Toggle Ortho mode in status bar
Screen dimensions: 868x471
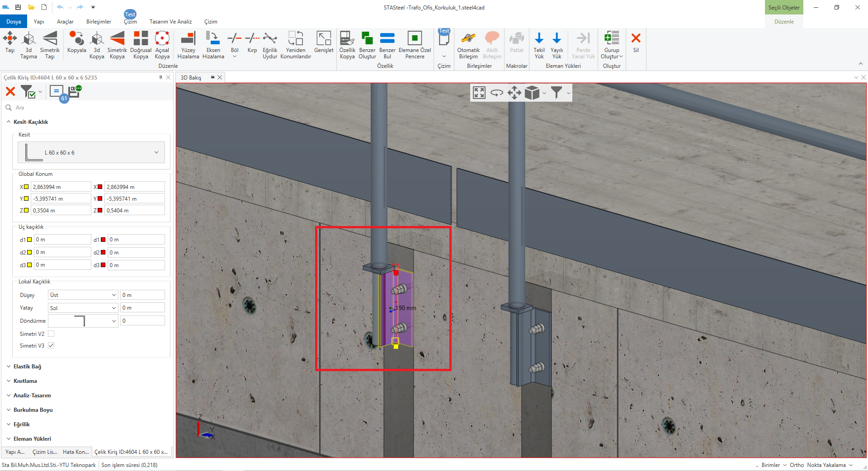click(x=797, y=465)
